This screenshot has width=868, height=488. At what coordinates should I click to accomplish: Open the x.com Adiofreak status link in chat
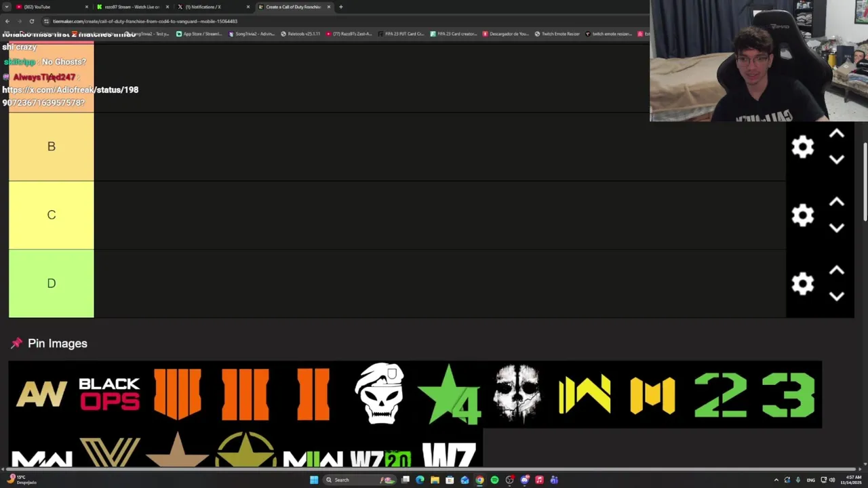click(70, 96)
